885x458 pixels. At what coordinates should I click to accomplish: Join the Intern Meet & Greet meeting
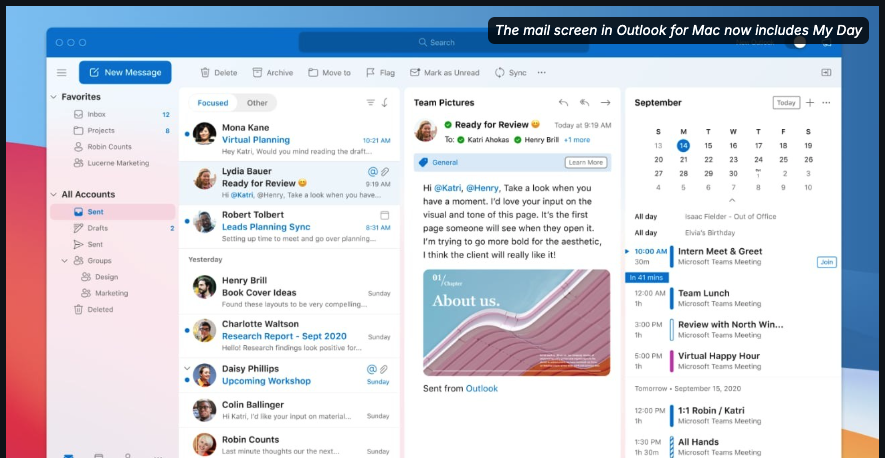coord(826,262)
